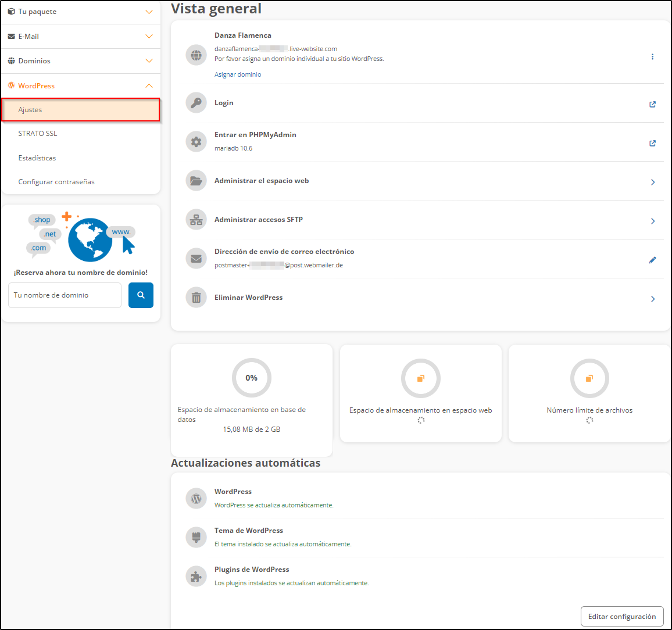Image resolution: width=672 pixels, height=630 pixels.
Task: Collapse the WordPress menu section
Action: tap(149, 86)
